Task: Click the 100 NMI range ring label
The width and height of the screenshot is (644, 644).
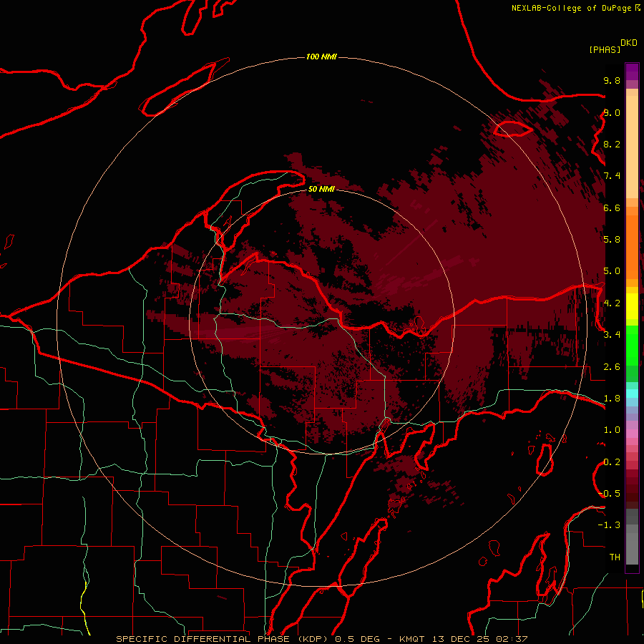Action: click(321, 57)
